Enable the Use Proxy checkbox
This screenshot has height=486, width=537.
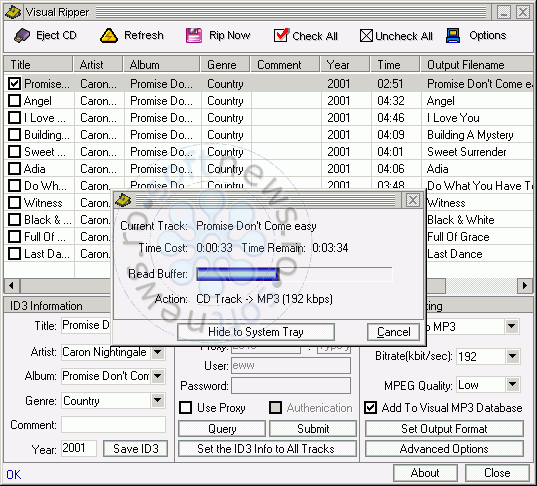[x=186, y=408]
